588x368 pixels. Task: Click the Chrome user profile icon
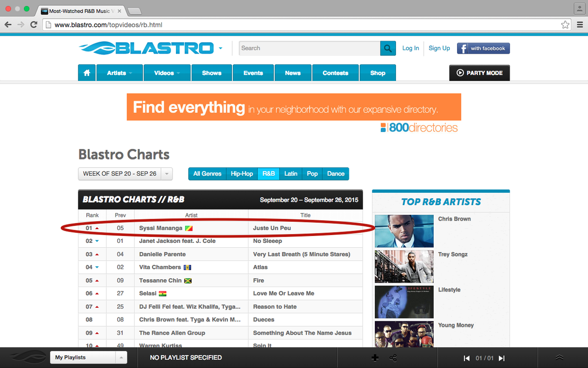pyautogui.click(x=579, y=8)
